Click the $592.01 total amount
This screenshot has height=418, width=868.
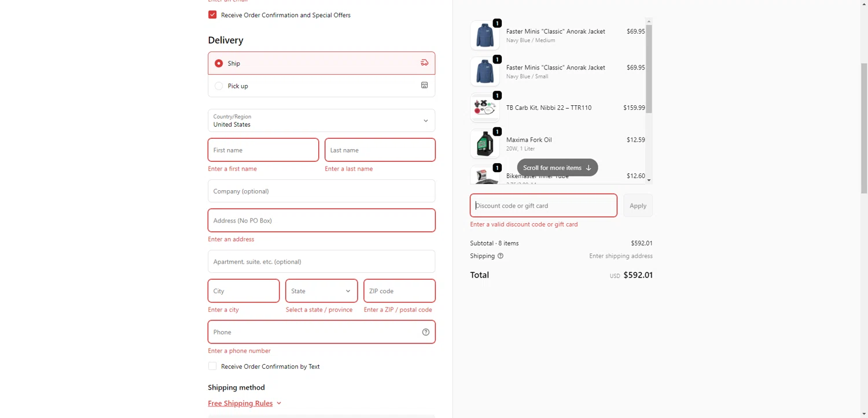[638, 275]
